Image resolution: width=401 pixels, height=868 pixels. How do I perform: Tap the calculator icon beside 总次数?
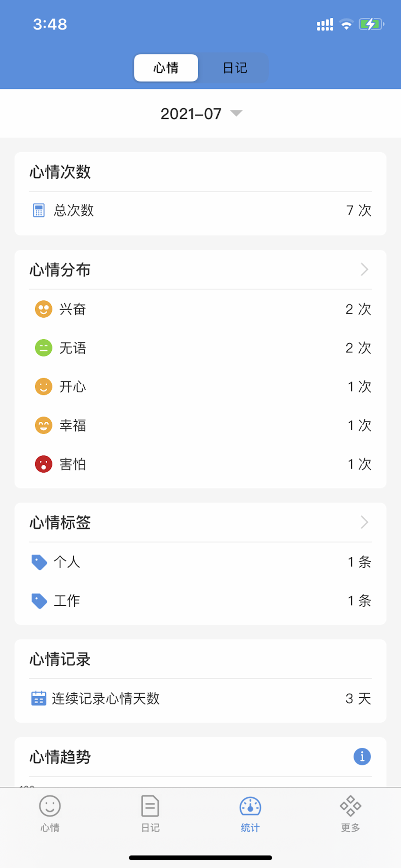(39, 210)
